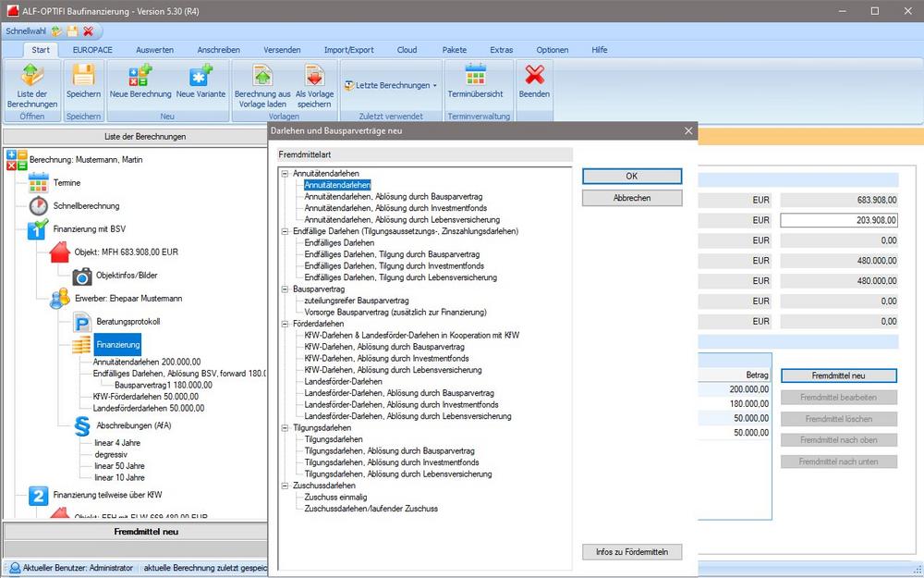This screenshot has height=578, width=924.
Task: Switch to the EUROPACE tab
Action: coord(92,49)
